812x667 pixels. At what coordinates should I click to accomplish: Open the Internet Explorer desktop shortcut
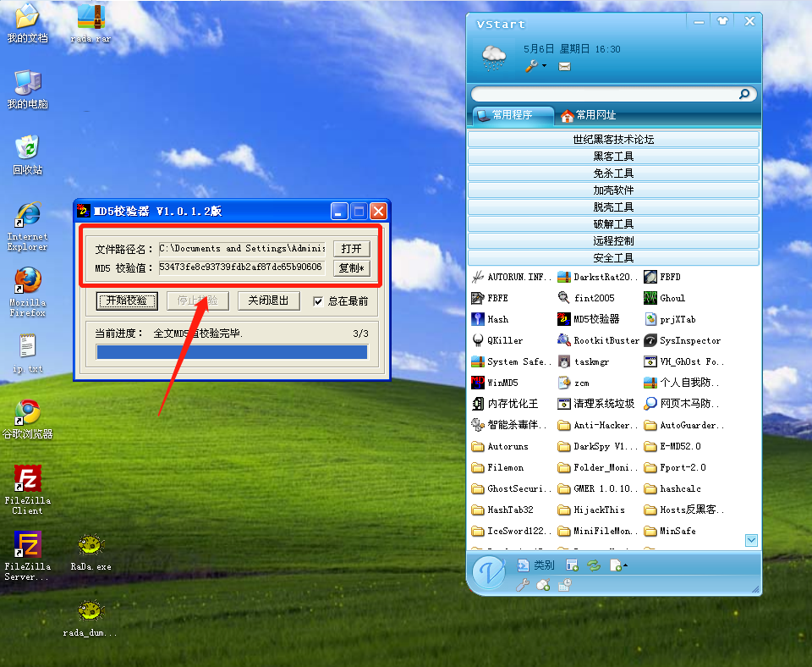pos(27,227)
